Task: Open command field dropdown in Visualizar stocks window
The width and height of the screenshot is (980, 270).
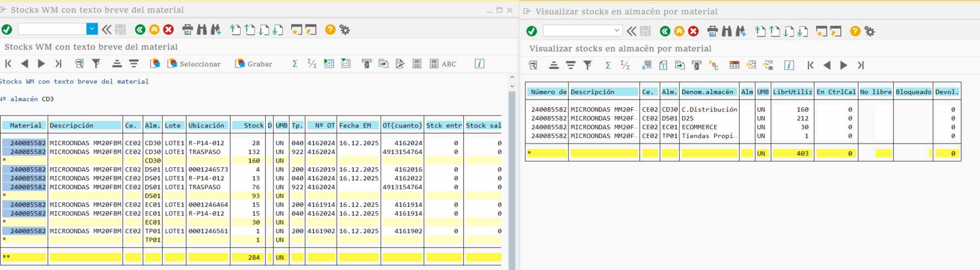Action: (617, 31)
